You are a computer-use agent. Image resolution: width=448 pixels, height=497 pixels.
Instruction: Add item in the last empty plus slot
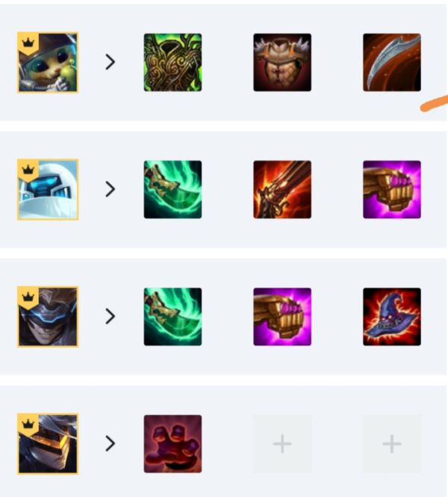(x=392, y=444)
